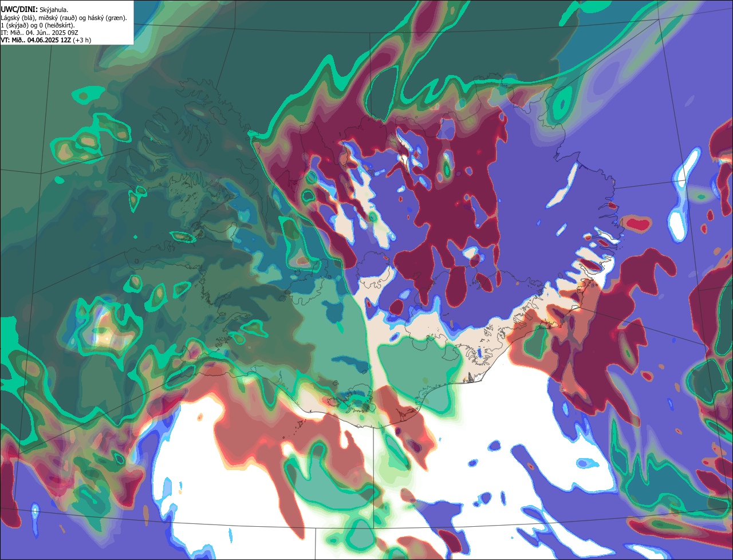Click the "(+3 h)" forecast offset text

tap(82, 41)
